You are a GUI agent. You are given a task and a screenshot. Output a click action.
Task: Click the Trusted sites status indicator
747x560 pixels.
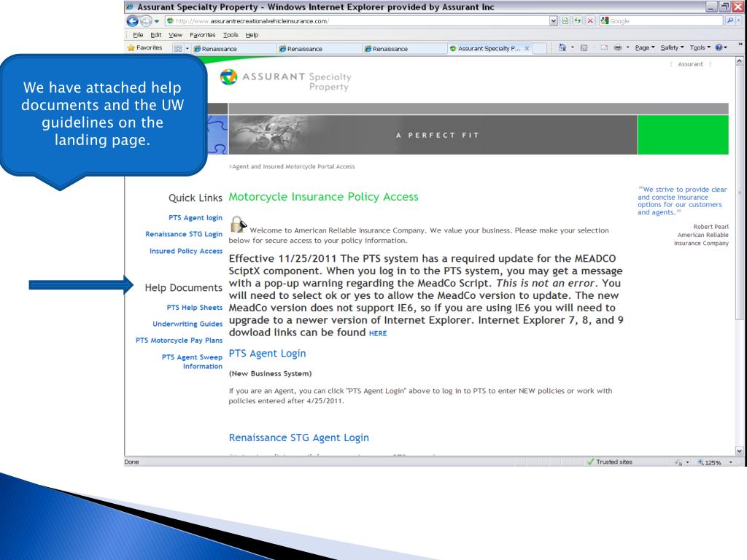pos(609,462)
